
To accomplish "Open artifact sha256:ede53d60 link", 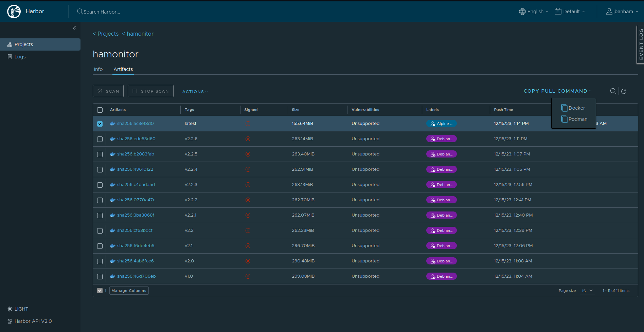I will [x=136, y=139].
